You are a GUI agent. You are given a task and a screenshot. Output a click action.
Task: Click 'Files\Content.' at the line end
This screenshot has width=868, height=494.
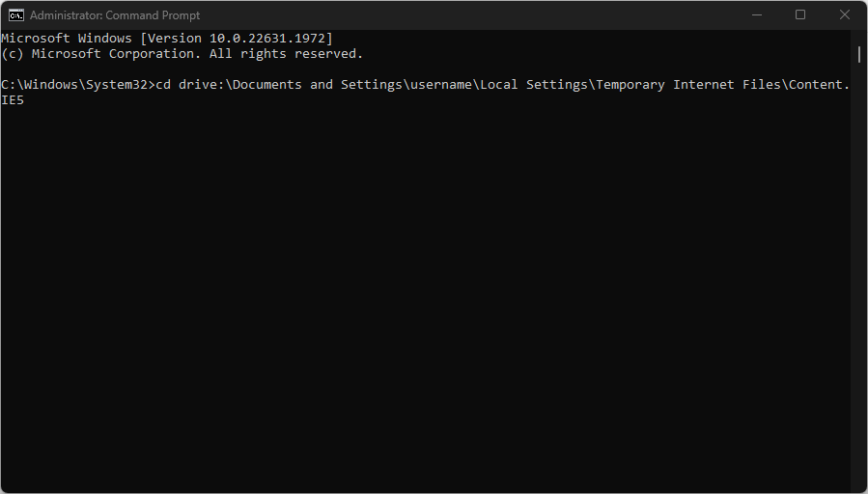point(796,85)
